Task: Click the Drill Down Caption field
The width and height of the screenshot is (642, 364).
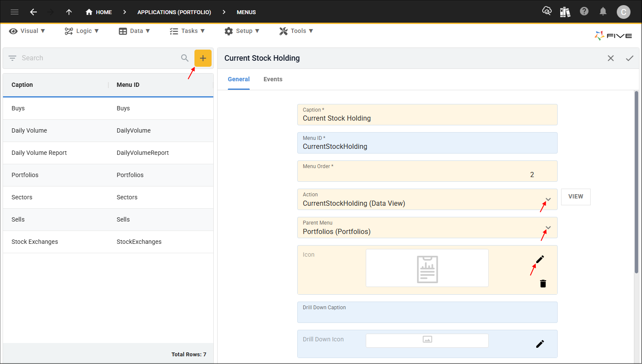Action: [427, 312]
